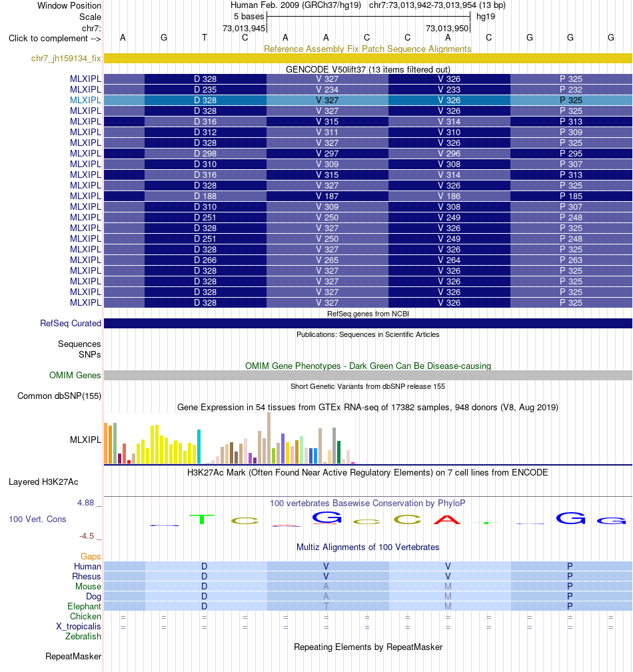Click the P 232 codon cell
The image size is (633, 672).
571,89
